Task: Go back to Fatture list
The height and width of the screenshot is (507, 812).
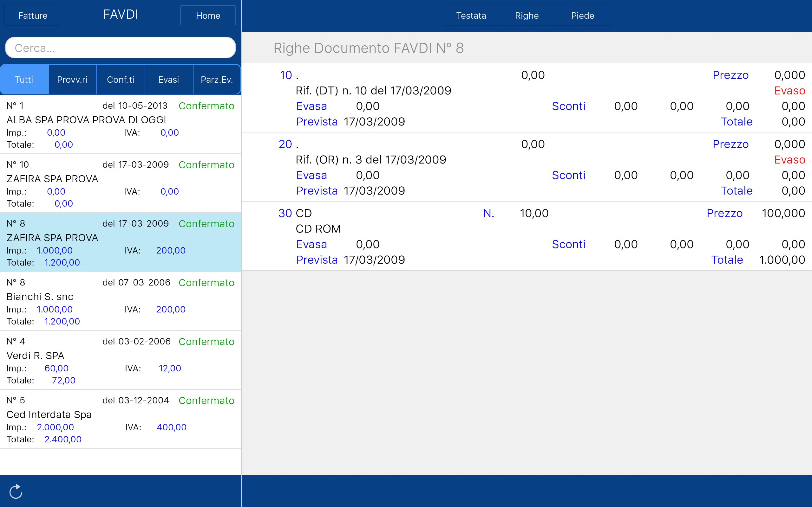Action: click(33, 16)
